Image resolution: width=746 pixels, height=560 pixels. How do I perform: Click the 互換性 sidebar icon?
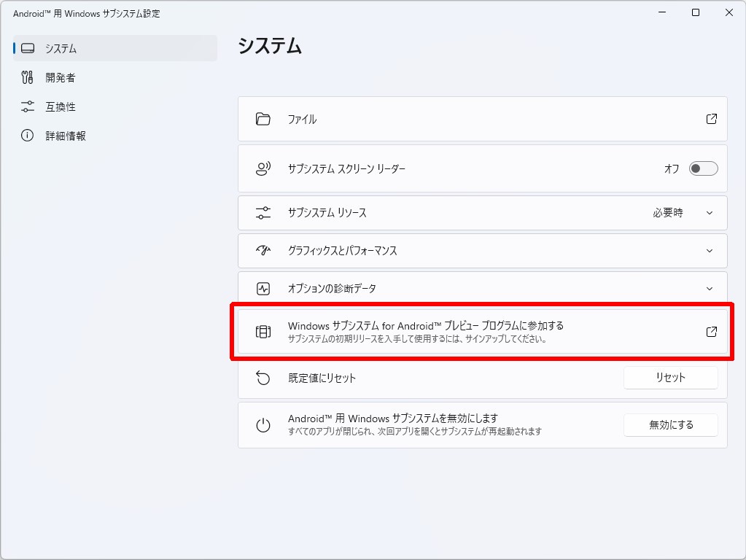pyautogui.click(x=28, y=106)
